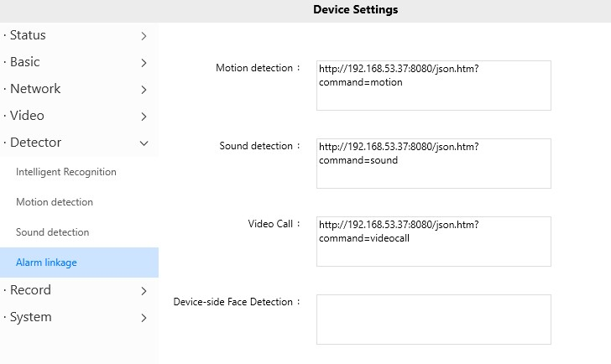This screenshot has width=611, height=364.
Task: Expand the Basic section chevron
Action: point(144,63)
